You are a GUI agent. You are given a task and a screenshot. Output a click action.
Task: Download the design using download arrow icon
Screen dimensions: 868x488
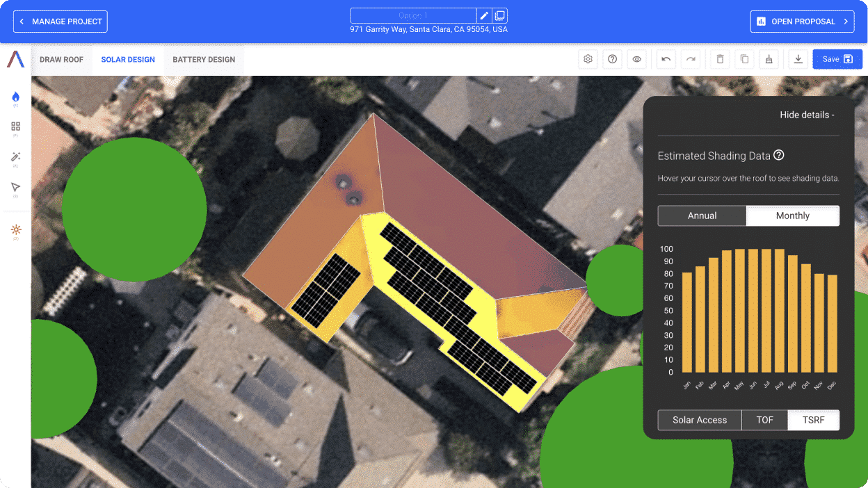(798, 59)
